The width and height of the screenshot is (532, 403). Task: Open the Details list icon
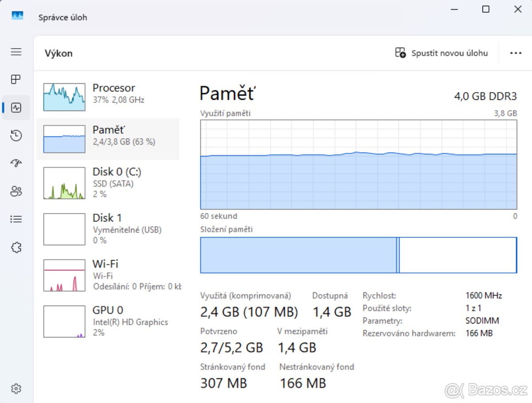[16, 219]
